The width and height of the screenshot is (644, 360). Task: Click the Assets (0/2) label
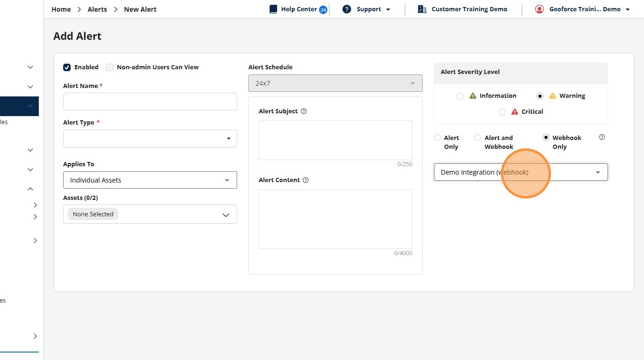(80, 198)
